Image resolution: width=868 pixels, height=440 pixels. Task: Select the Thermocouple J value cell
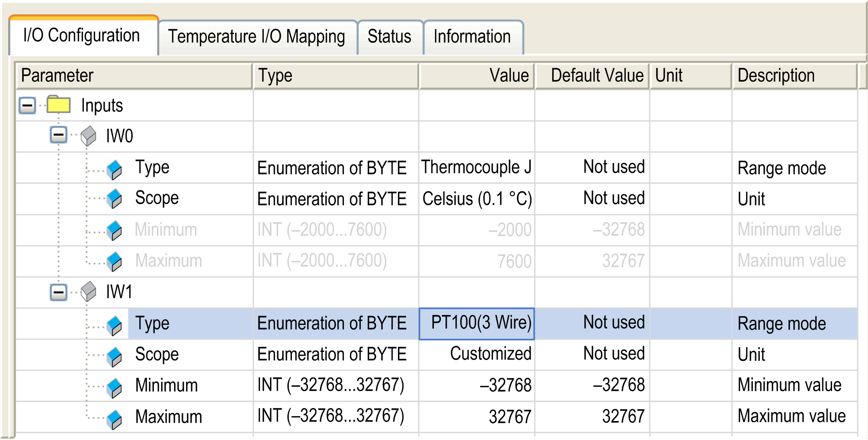tap(477, 167)
